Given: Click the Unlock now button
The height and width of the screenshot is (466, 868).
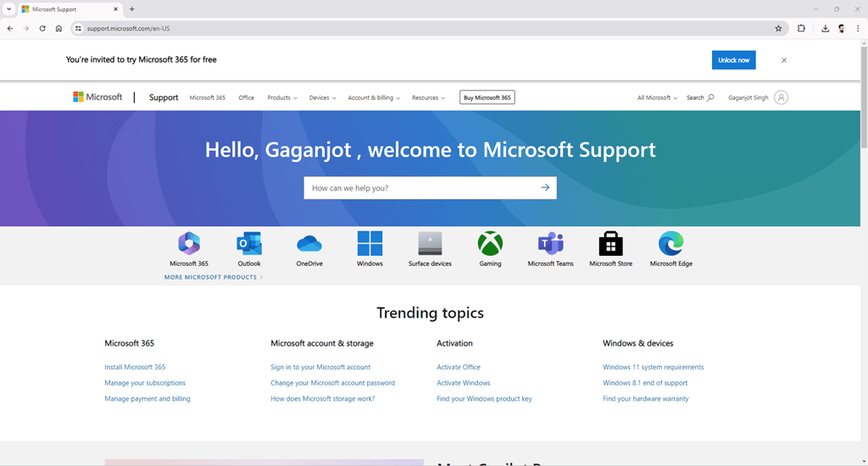Looking at the screenshot, I should [x=733, y=60].
